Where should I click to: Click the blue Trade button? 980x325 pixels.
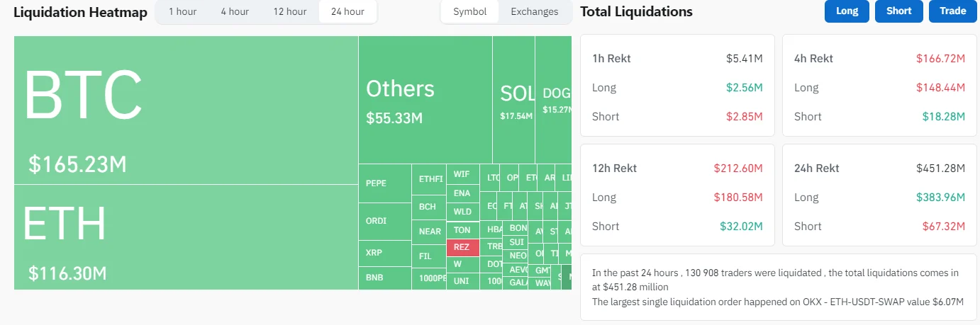pyautogui.click(x=952, y=11)
